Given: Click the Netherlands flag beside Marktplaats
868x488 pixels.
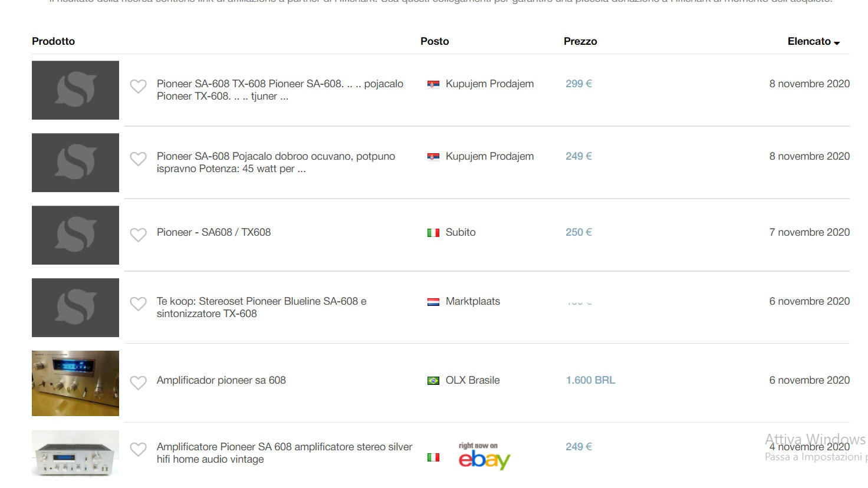Looking at the screenshot, I should click(433, 302).
